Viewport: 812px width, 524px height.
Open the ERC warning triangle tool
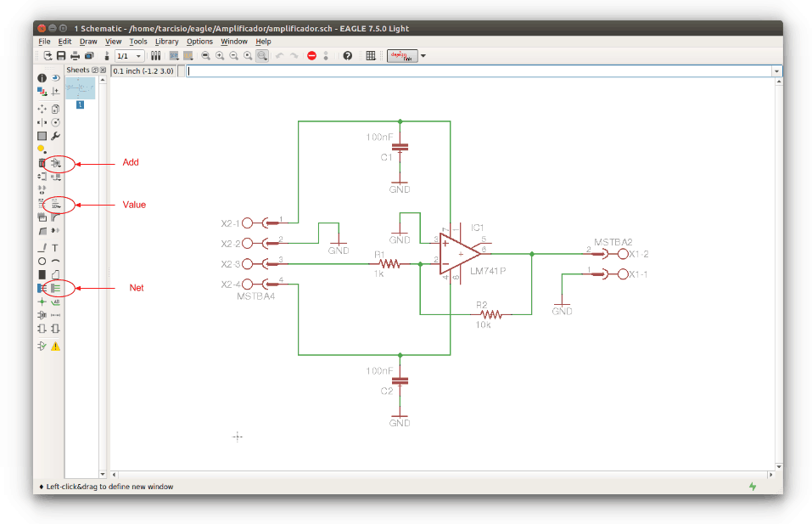[x=56, y=346]
